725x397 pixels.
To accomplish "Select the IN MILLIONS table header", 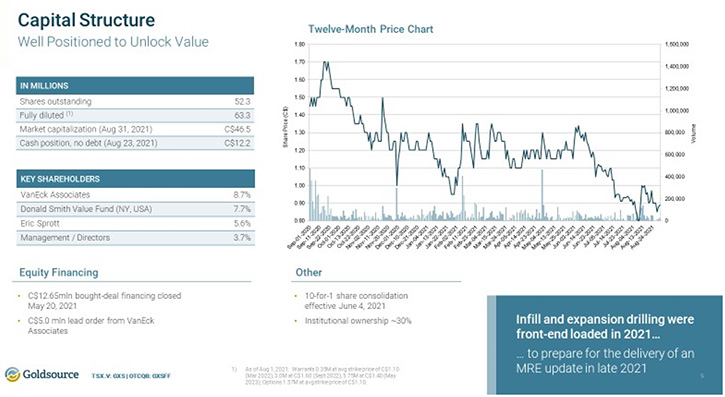I will coord(135,86).
